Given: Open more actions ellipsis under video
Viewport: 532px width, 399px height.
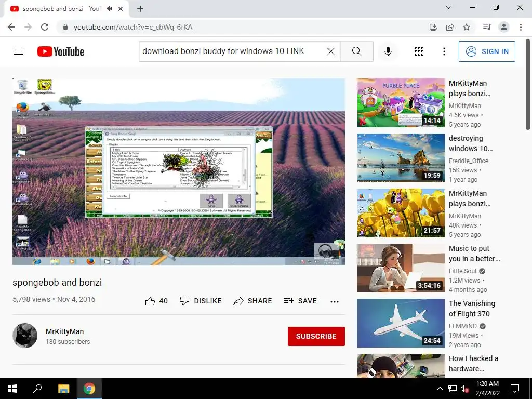Looking at the screenshot, I should (x=335, y=301).
